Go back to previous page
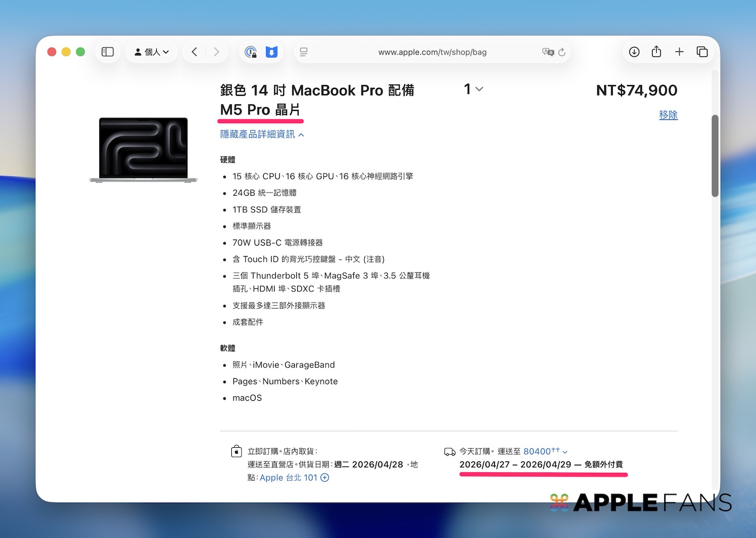Screen dimensions: 756x538 pyautogui.click(x=195, y=52)
